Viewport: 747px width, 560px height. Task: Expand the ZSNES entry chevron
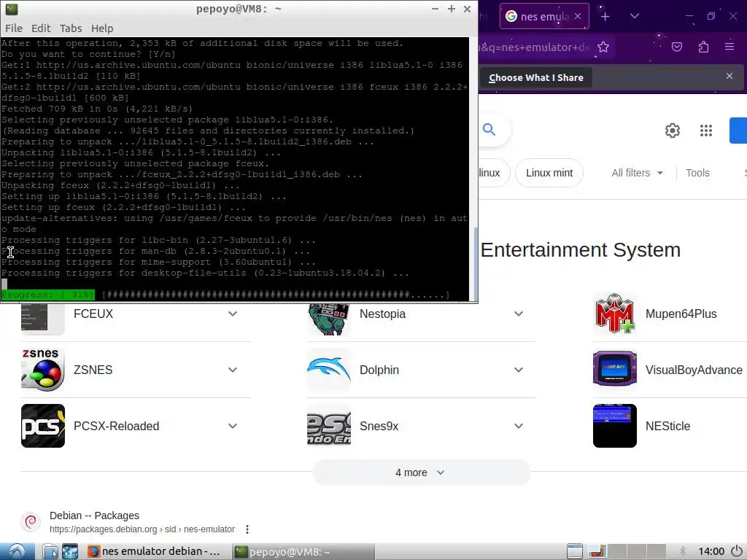(x=233, y=370)
